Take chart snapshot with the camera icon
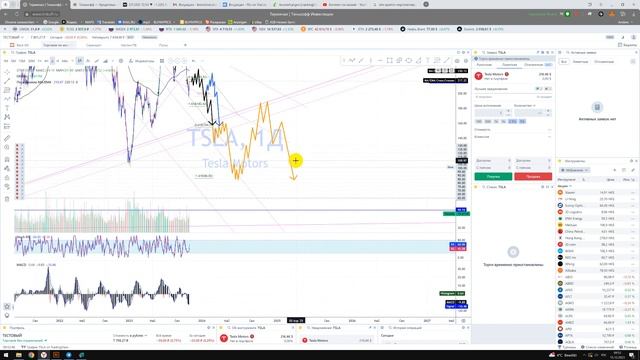640x360 pixels. (457, 61)
